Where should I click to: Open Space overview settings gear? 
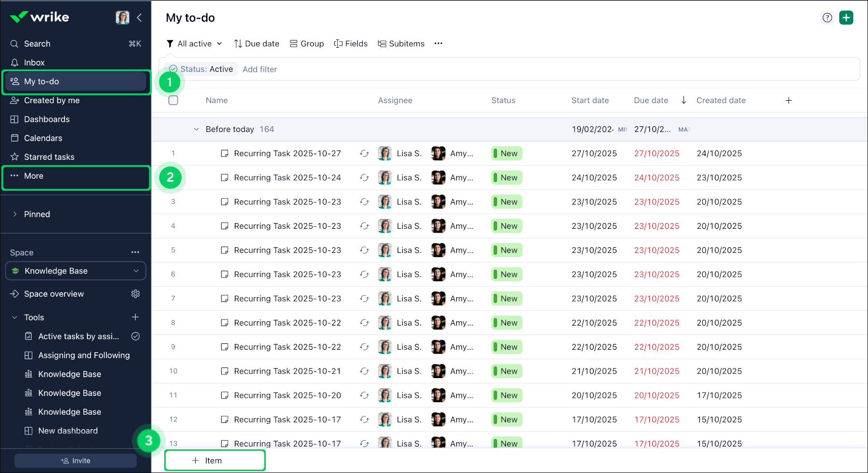click(136, 294)
